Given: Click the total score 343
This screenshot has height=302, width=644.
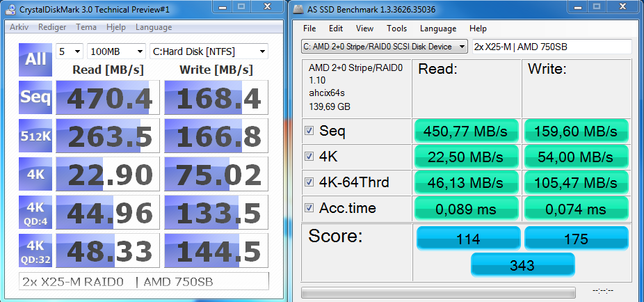Looking at the screenshot, I should click(522, 265).
